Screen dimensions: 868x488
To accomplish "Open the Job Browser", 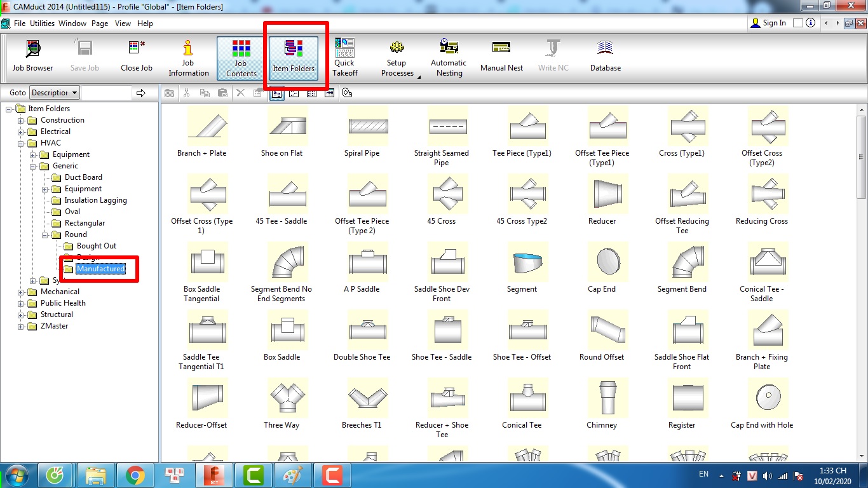I will point(32,56).
